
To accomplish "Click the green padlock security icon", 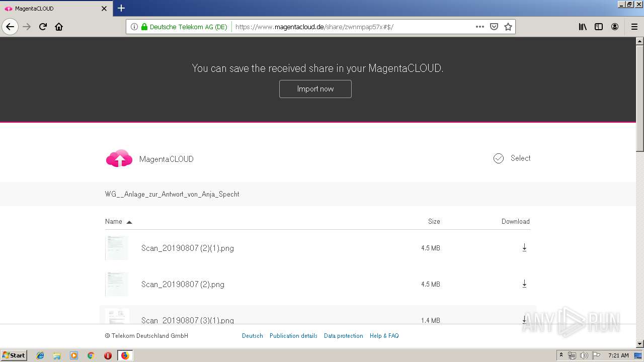I will (144, 27).
